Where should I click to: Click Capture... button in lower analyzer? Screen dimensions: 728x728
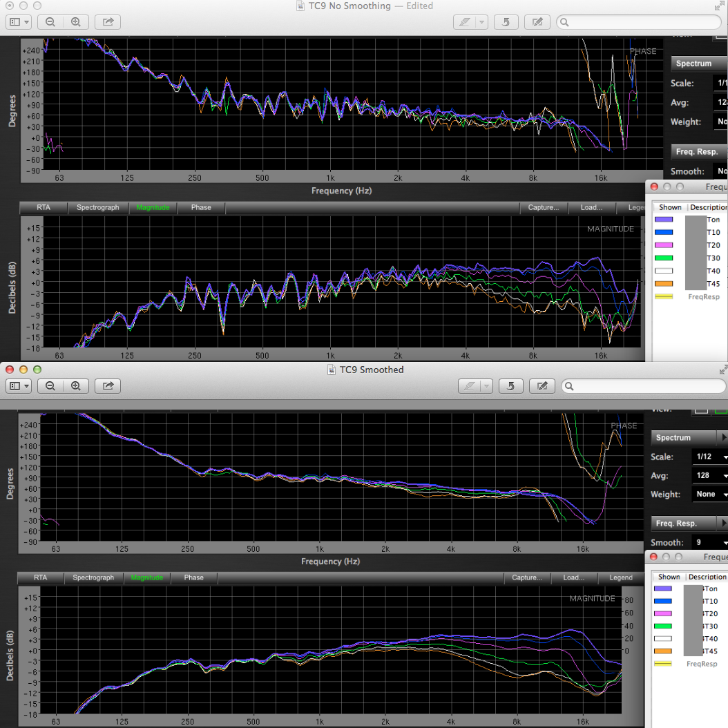point(527,577)
